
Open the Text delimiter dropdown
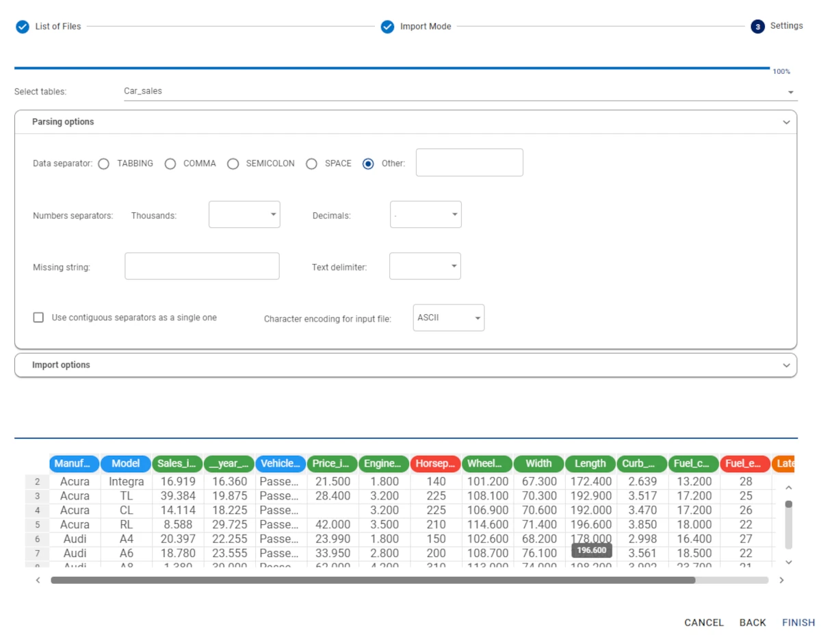(x=425, y=266)
